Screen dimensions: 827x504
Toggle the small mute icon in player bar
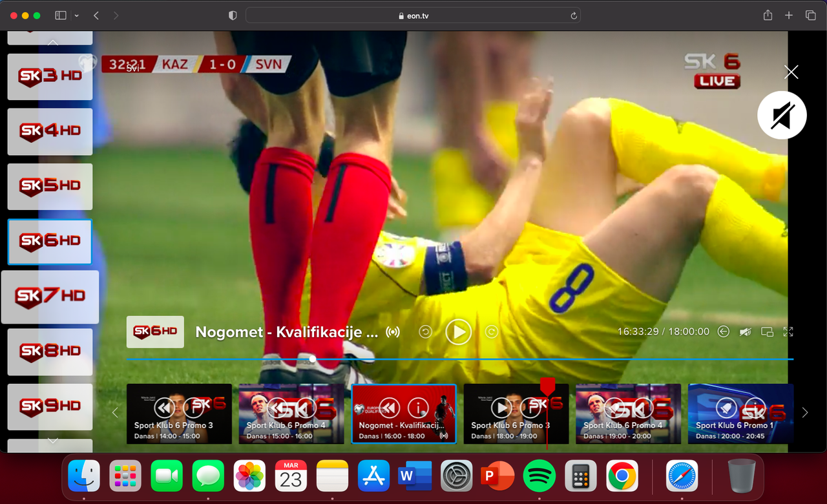pyautogui.click(x=746, y=331)
